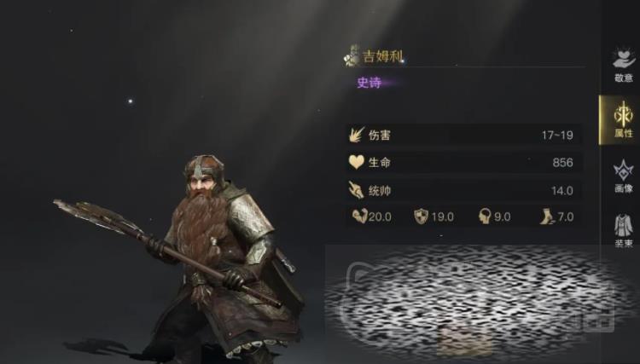640x364 pixels.
Task: Click the defense shield icon showing 19.0
Action: [x=421, y=217]
